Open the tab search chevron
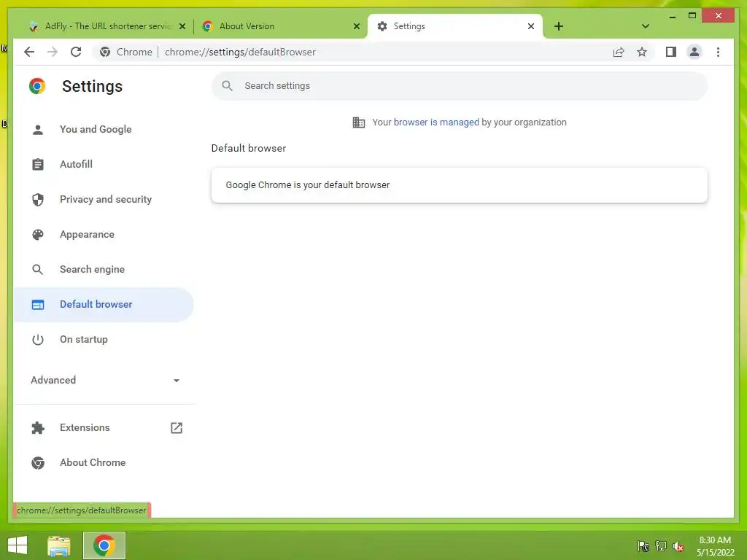 (646, 26)
